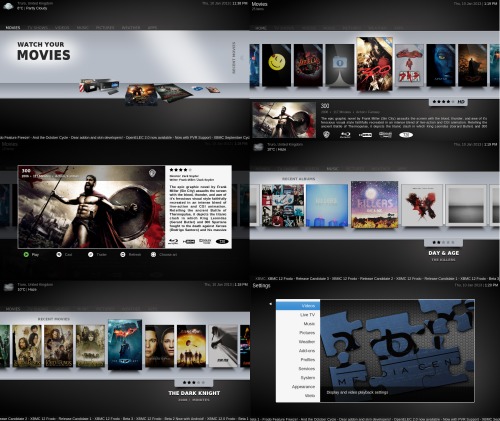Click the 300 fanart thumbnail in movie details
The width and height of the screenshot is (500, 421).
(x=284, y=120)
